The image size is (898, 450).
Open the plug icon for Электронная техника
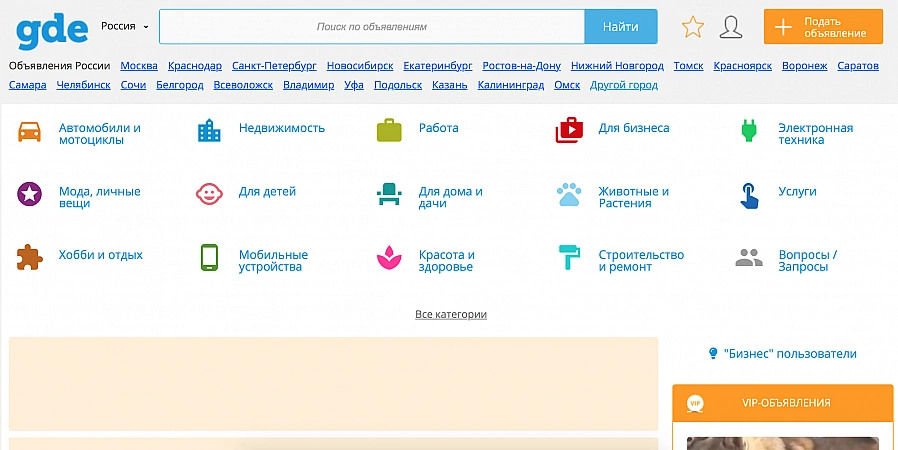749,131
